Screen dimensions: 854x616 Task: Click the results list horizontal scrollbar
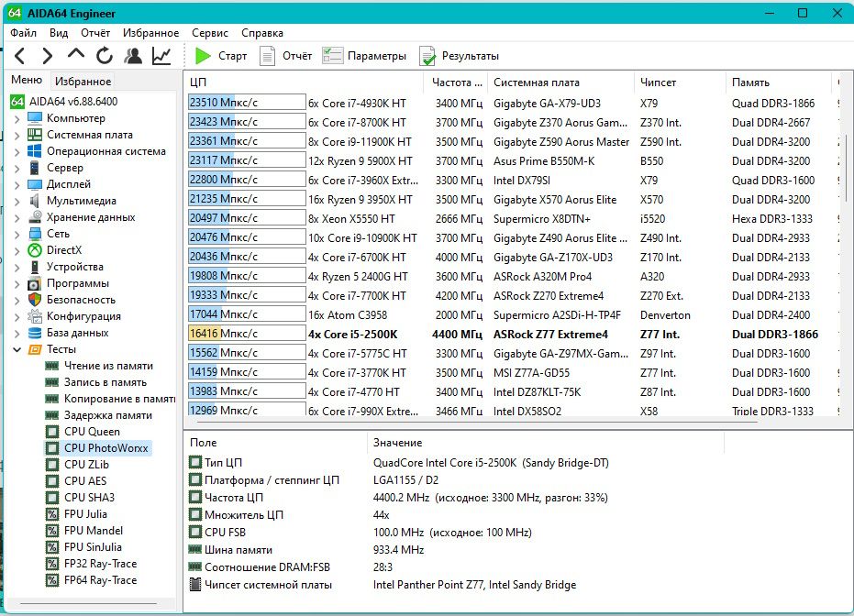point(474,423)
